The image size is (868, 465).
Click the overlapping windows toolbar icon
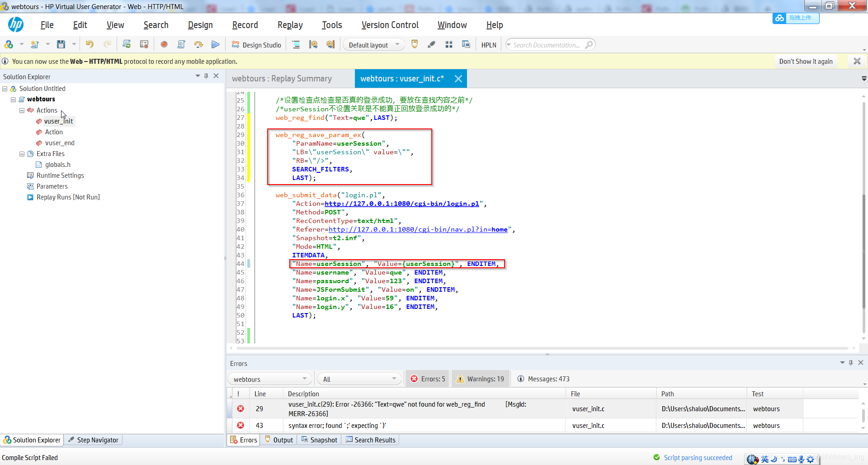[466, 44]
